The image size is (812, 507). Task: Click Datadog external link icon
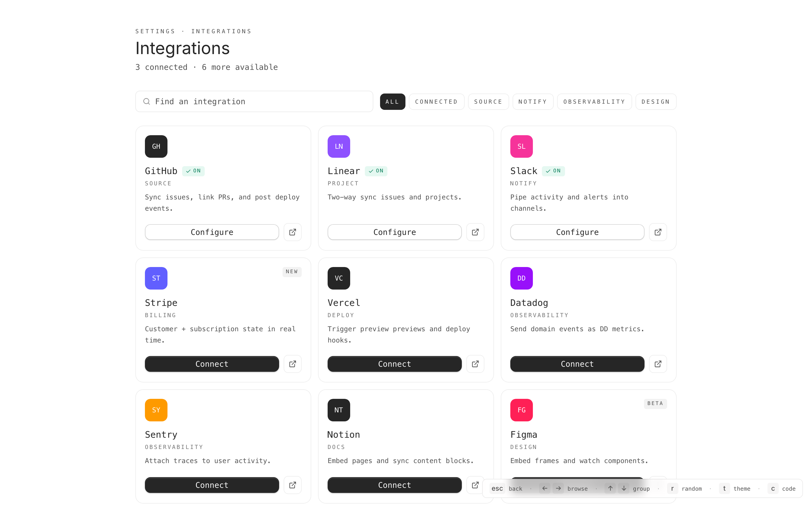point(658,364)
